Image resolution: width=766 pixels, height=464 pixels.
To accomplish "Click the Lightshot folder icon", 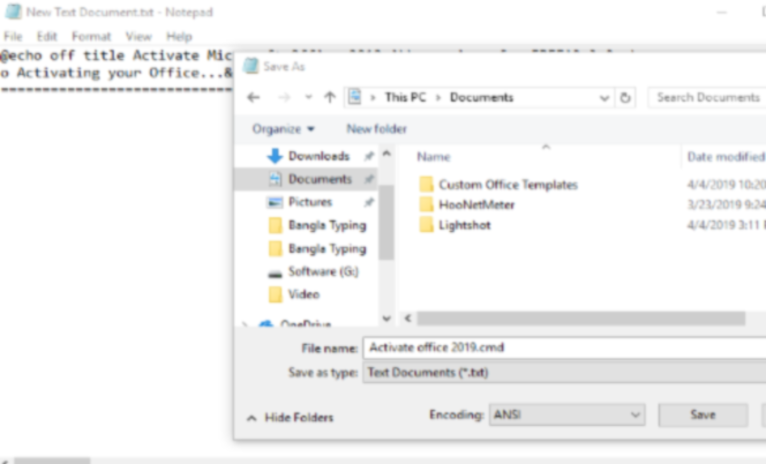I will (x=426, y=225).
